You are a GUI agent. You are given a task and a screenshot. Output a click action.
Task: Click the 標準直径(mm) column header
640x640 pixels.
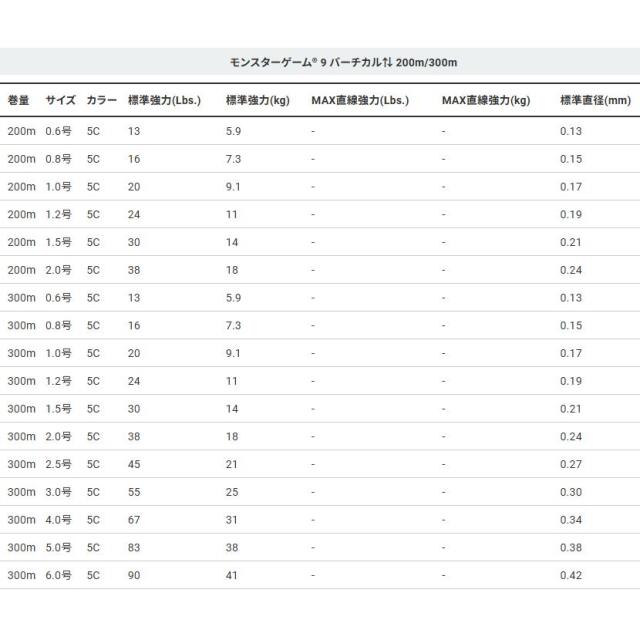pyautogui.click(x=596, y=100)
